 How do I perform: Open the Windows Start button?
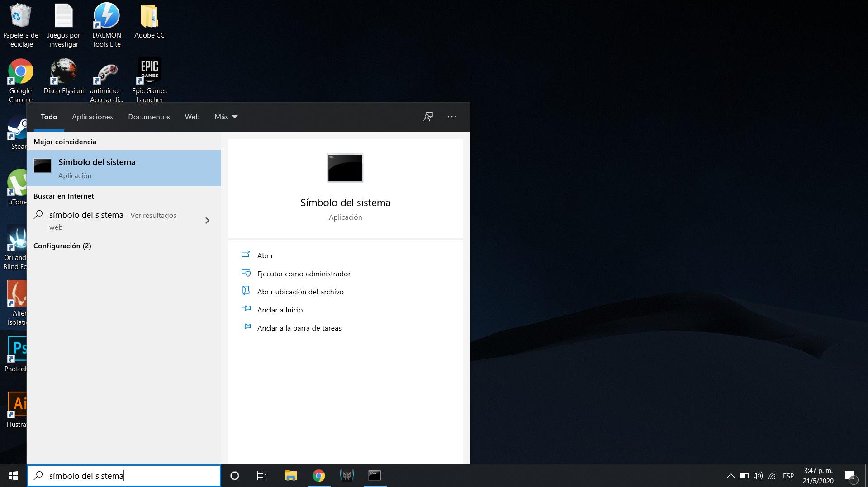(x=13, y=476)
